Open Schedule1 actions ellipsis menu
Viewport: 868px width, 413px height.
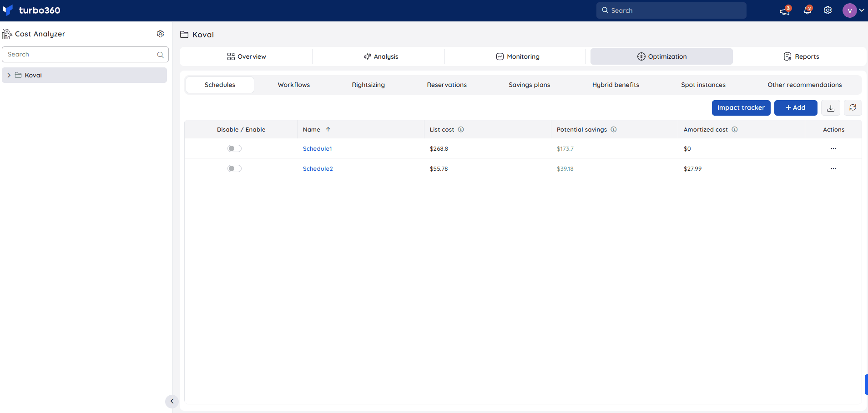point(833,148)
